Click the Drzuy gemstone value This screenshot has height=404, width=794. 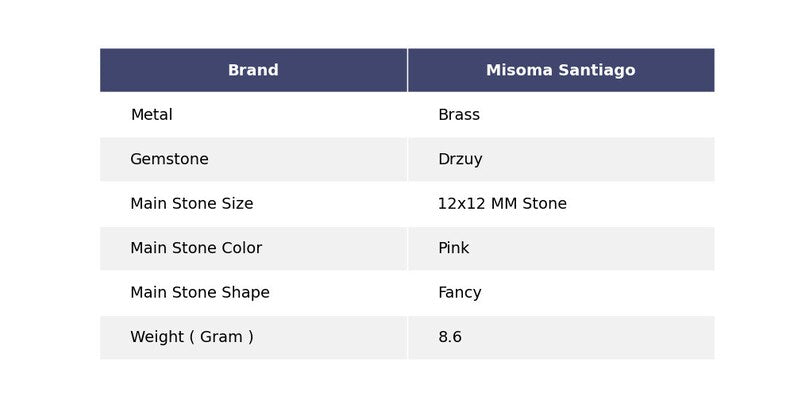pos(460,160)
